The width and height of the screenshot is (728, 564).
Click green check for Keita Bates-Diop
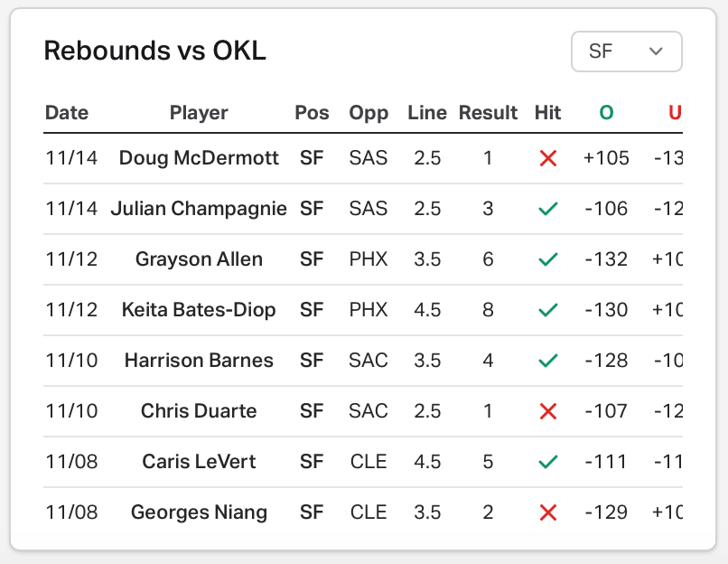click(x=548, y=310)
